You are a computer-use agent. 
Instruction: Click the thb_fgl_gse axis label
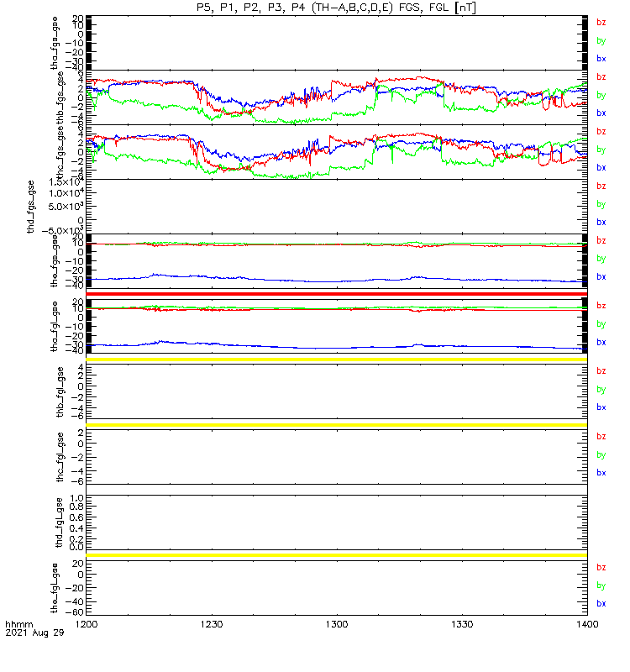click(60, 391)
